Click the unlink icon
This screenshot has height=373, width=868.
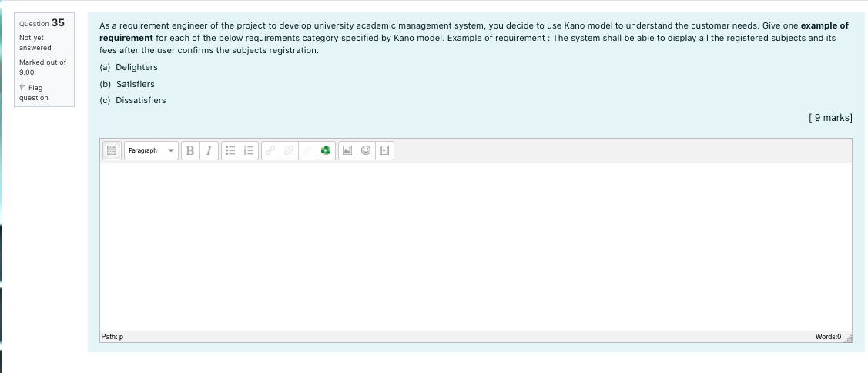288,150
